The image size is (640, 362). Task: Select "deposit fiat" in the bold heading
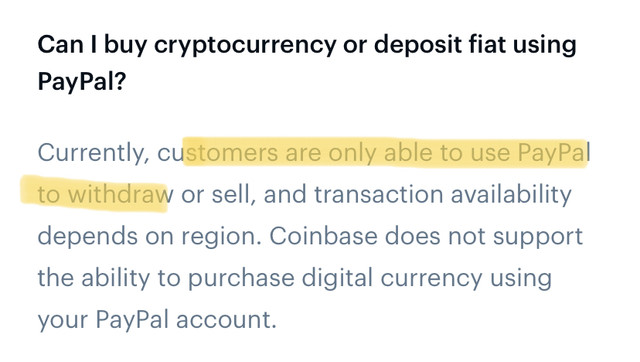440,44
